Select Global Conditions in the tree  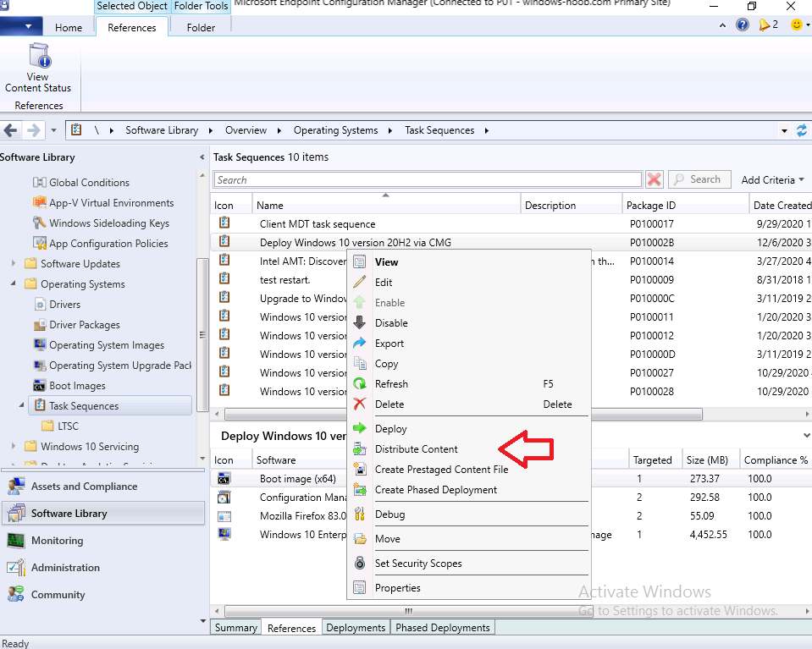[89, 183]
